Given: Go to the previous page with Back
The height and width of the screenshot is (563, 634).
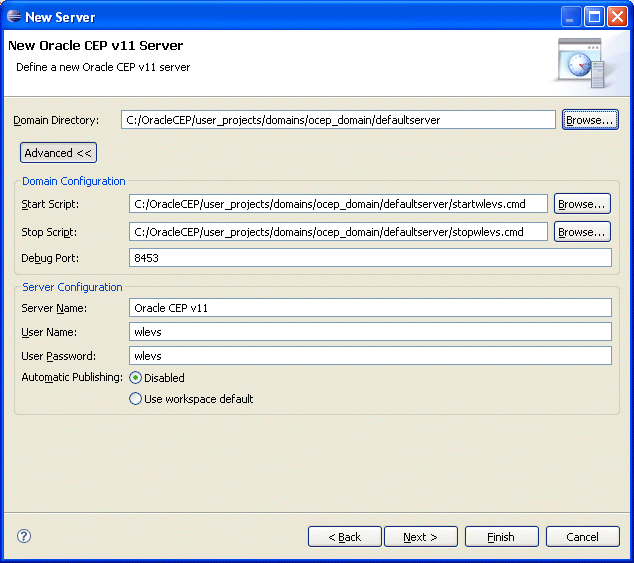Looking at the screenshot, I should coord(344,537).
